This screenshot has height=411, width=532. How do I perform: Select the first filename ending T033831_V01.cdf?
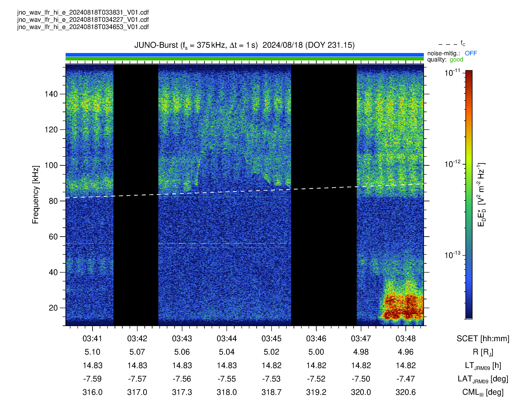pos(83,12)
